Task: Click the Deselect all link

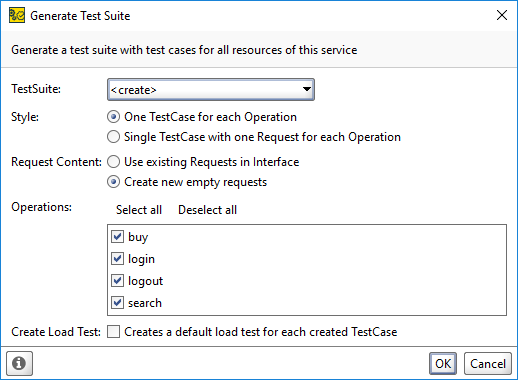Action: [x=207, y=210]
